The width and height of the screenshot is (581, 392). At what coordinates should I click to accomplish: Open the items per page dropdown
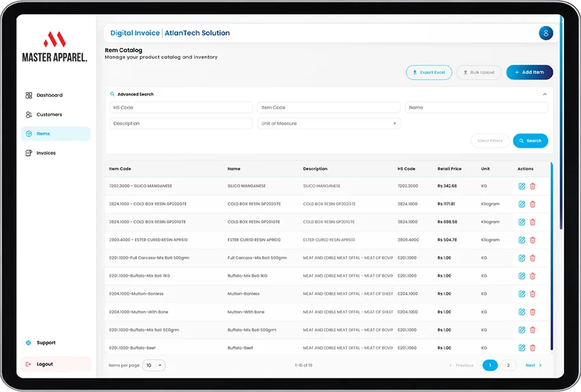pyautogui.click(x=154, y=365)
